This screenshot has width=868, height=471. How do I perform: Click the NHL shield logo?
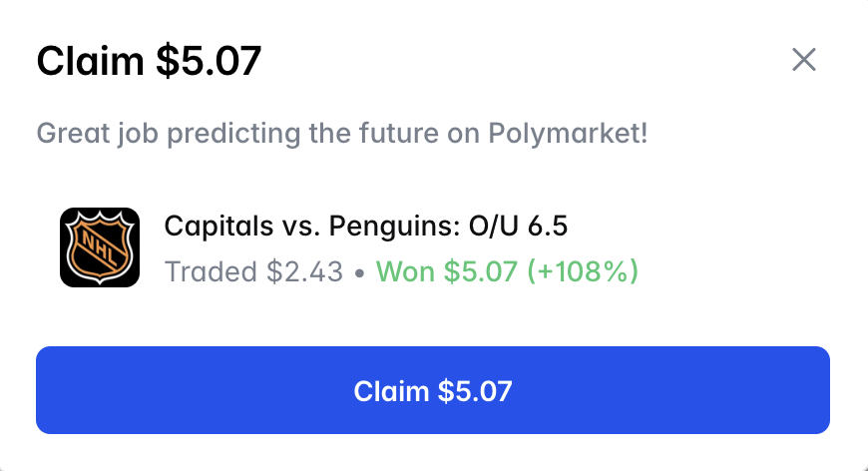click(100, 246)
